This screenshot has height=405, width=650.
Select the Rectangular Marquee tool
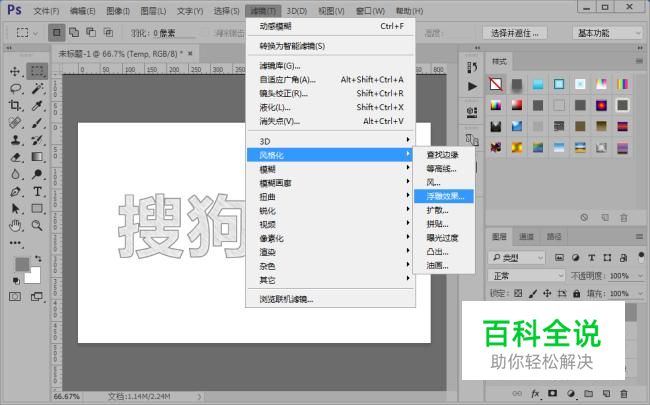[x=37, y=71]
